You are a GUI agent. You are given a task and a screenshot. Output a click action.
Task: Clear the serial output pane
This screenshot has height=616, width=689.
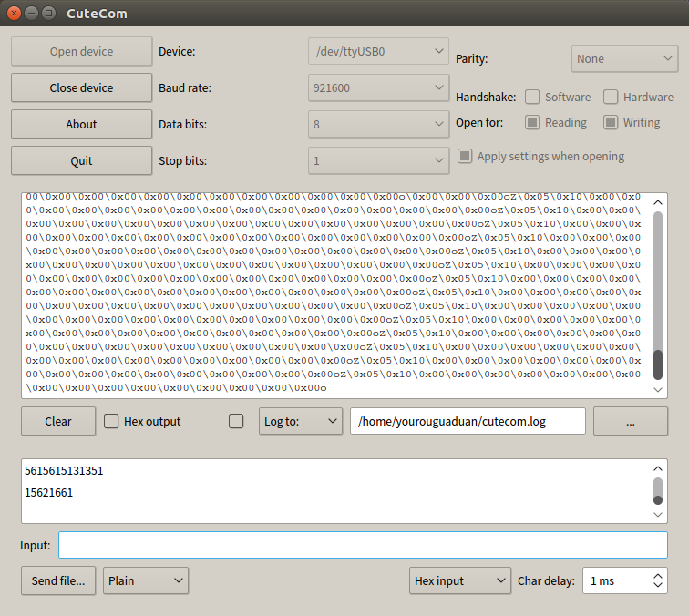click(x=58, y=421)
